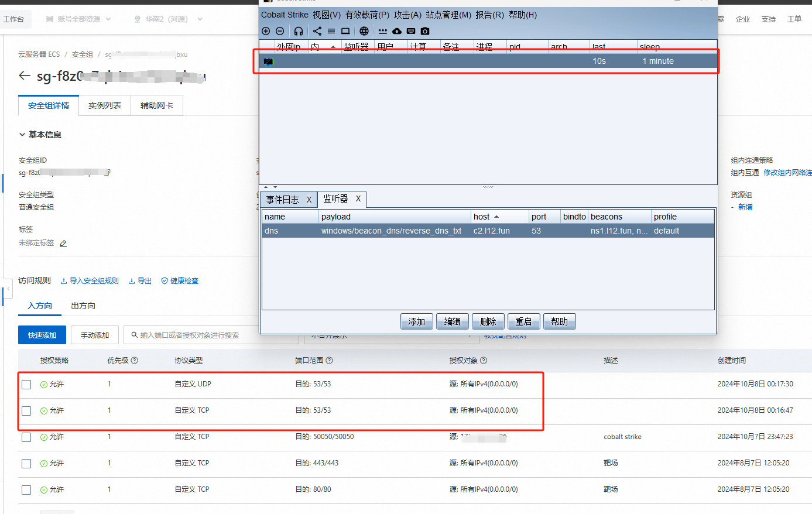The image size is (812, 514).
Task: Sort sessions by the 内 column header
Action: click(x=325, y=46)
